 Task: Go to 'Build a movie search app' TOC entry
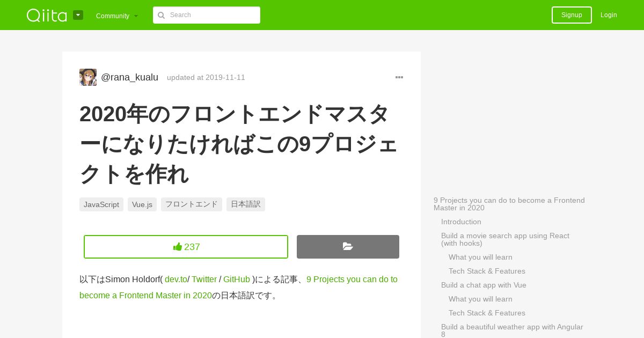pos(505,239)
